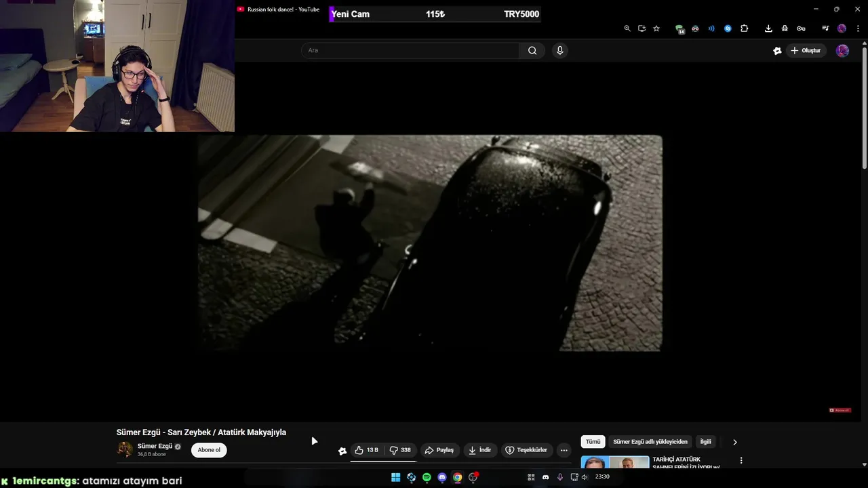Open the browser zoom magnifier icon
The image size is (868, 488).
pyautogui.click(x=627, y=28)
